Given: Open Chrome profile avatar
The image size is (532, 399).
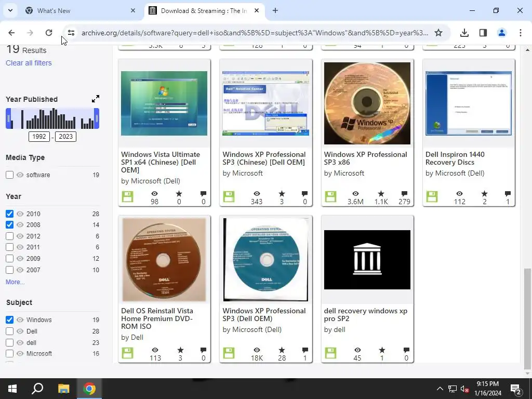Looking at the screenshot, I should (x=501, y=33).
